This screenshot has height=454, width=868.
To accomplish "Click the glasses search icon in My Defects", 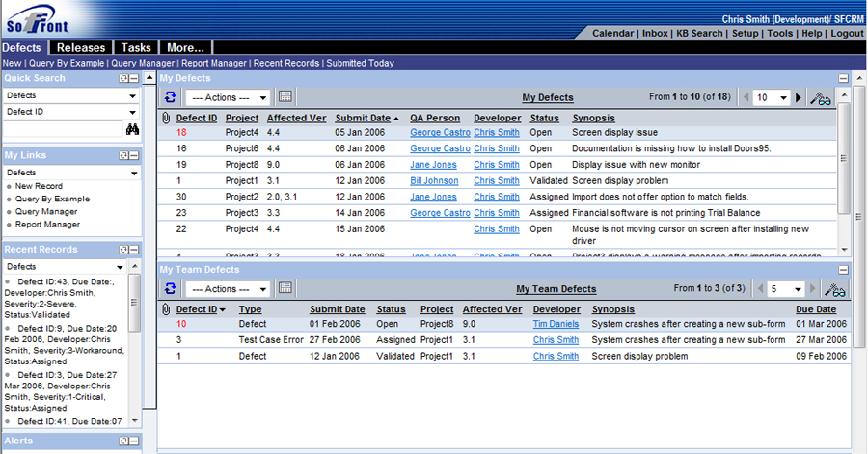I will coord(821,98).
